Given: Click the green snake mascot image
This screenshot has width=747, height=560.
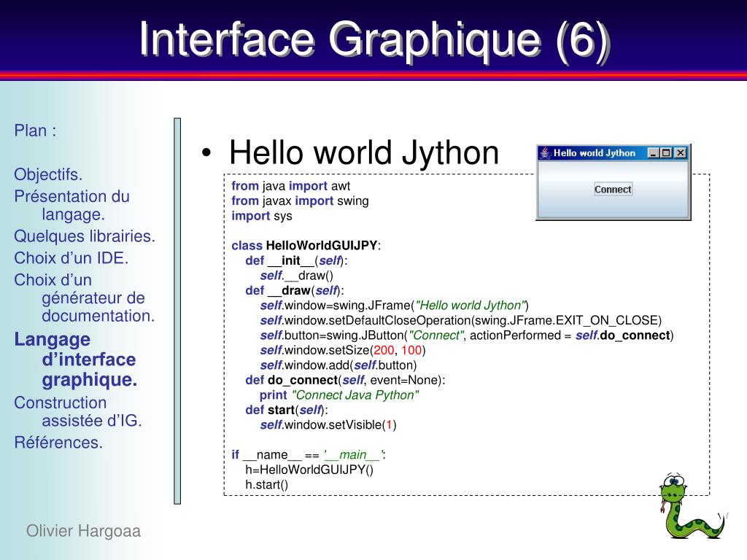Looking at the screenshot, I should (693, 507).
